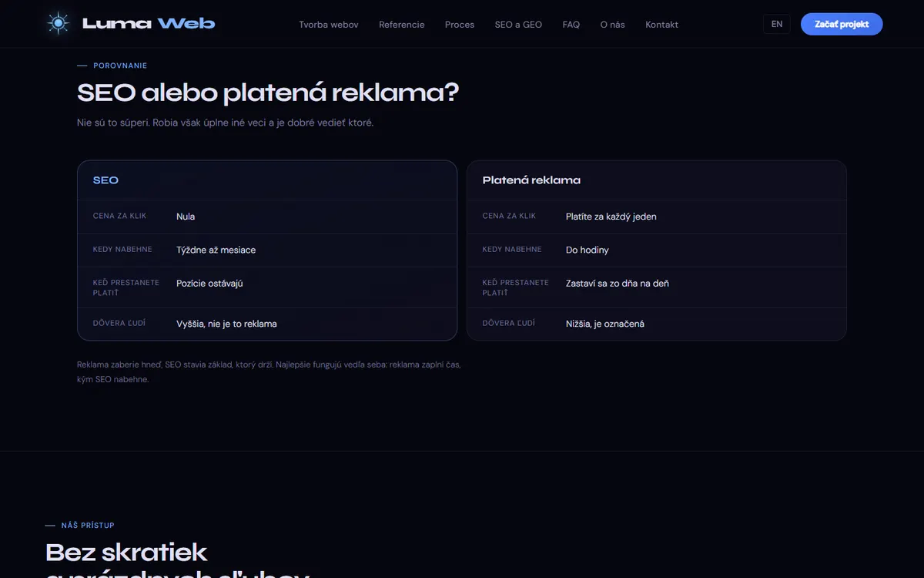Click KEĎ PRESTANETE PLATIŤ label in SEO card
The height and width of the screenshot is (578, 924).
coord(126,287)
